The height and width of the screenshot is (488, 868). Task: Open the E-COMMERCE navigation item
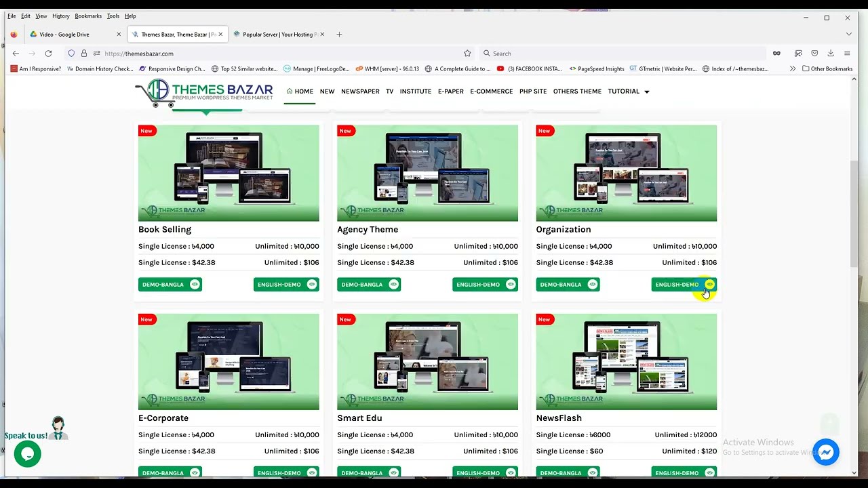(x=492, y=91)
